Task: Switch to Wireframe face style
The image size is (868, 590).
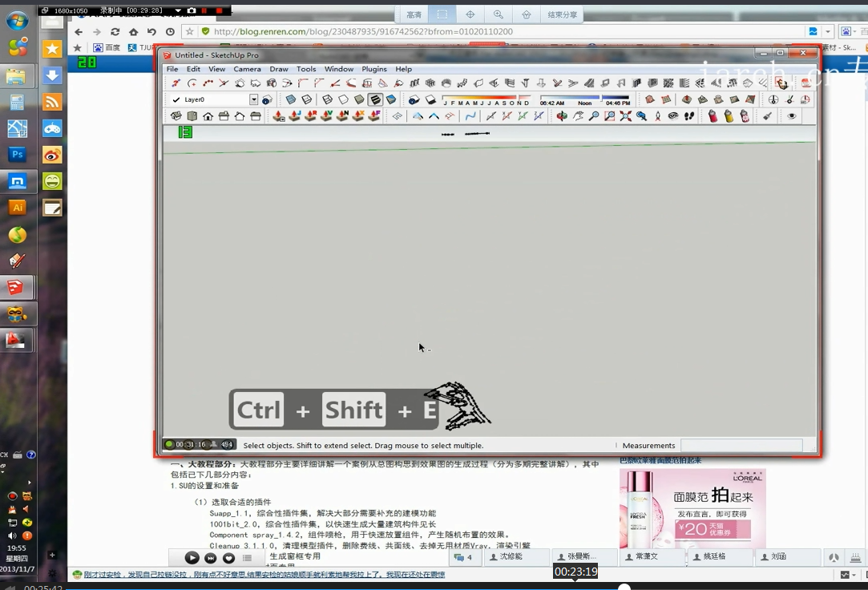Action: click(x=327, y=99)
